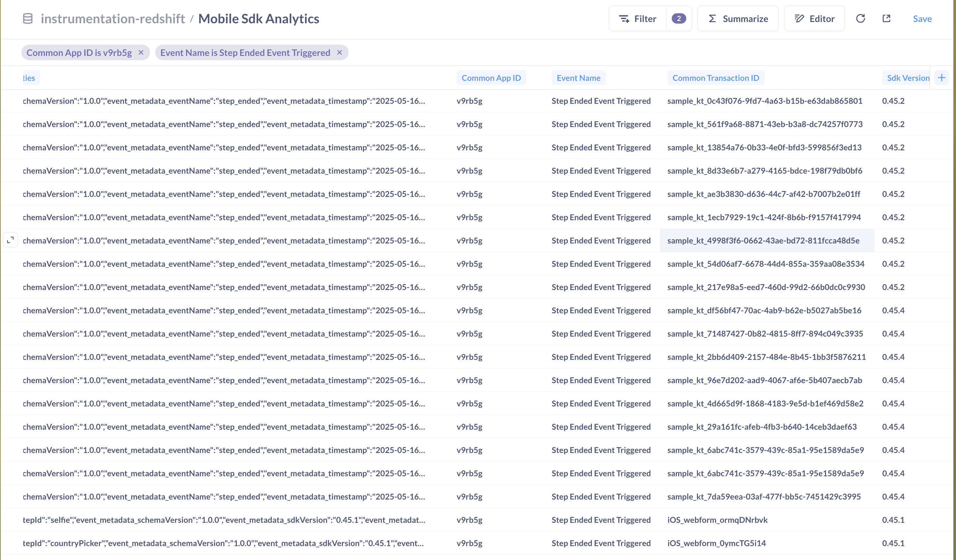Viewport: 956px width, 560px height.
Task: Open the Common Transaction ID column menu
Action: 715,78
